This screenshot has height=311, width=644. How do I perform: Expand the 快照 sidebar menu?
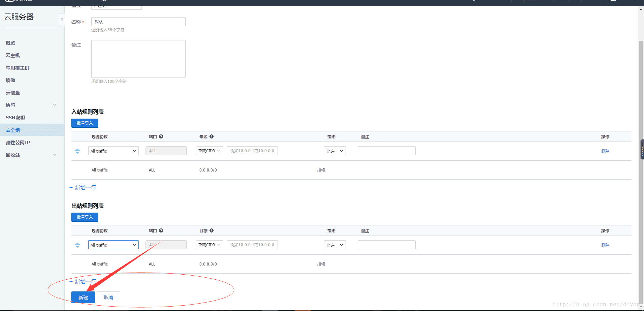pyautogui.click(x=54, y=105)
